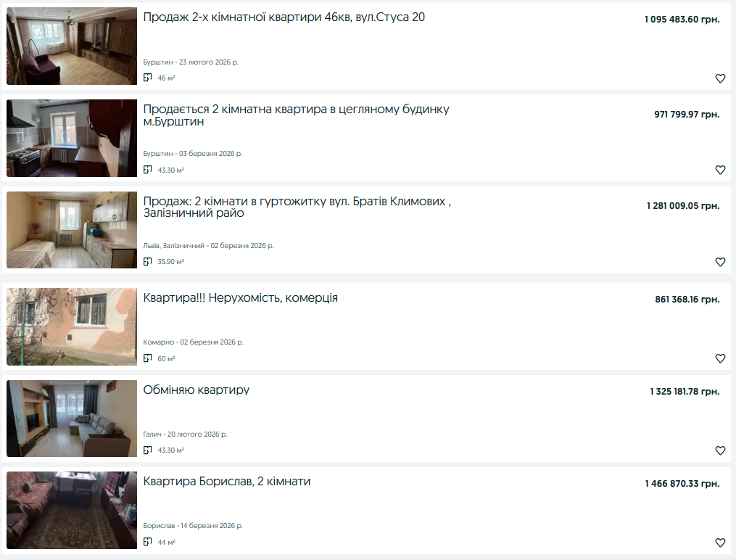Click floor plan icon beside 35.90 м²
This screenshot has height=560, width=736.
pyautogui.click(x=147, y=261)
